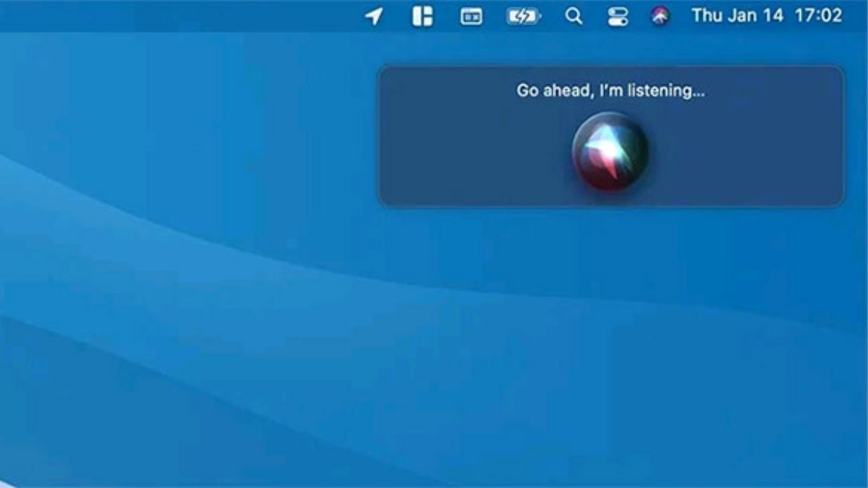Open the battery charging status icon
This screenshot has width=868, height=488.
pyautogui.click(x=524, y=17)
